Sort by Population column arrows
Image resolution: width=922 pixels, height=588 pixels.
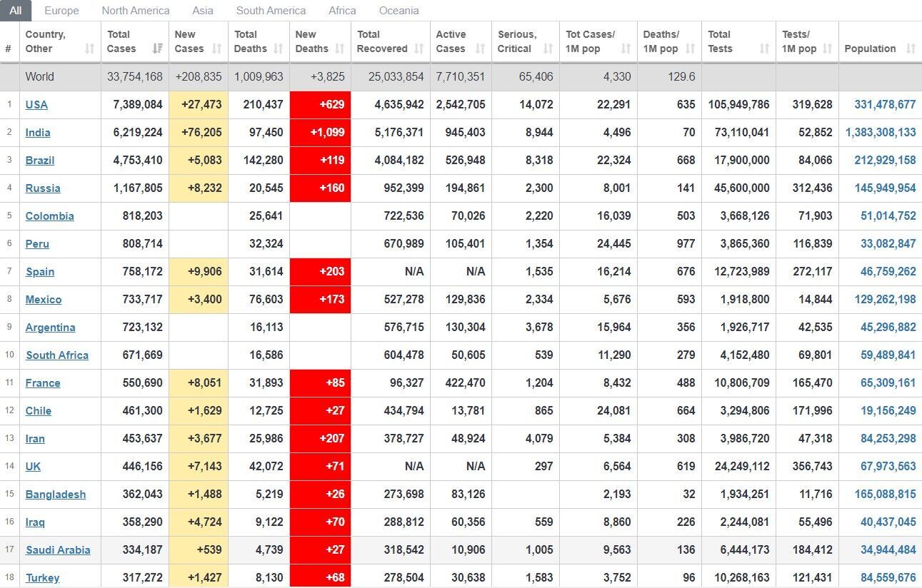pos(911,49)
